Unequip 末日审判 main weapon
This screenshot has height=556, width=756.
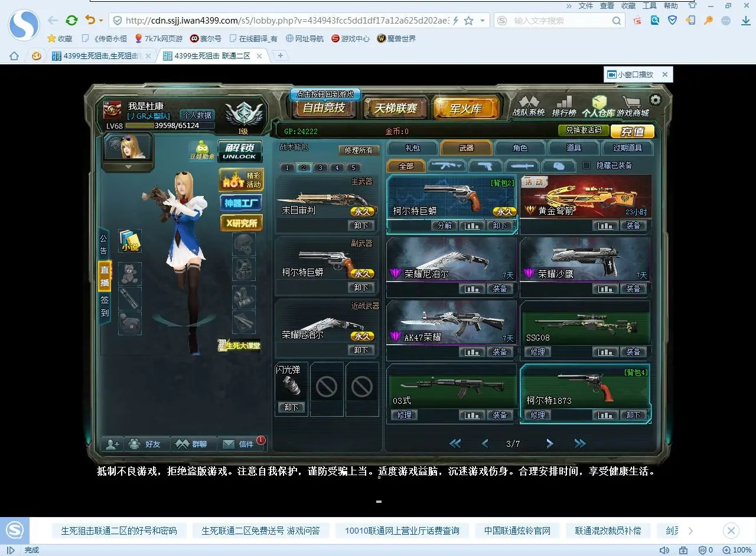361,225
